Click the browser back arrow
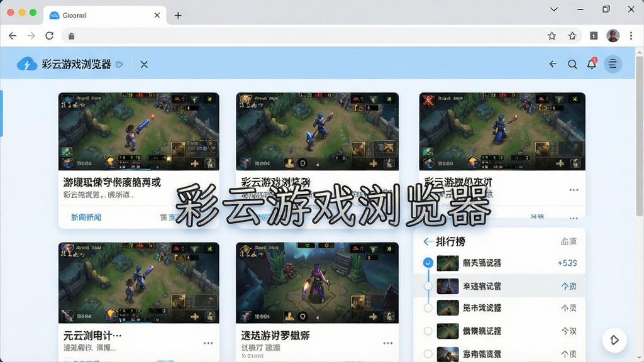 13,36
